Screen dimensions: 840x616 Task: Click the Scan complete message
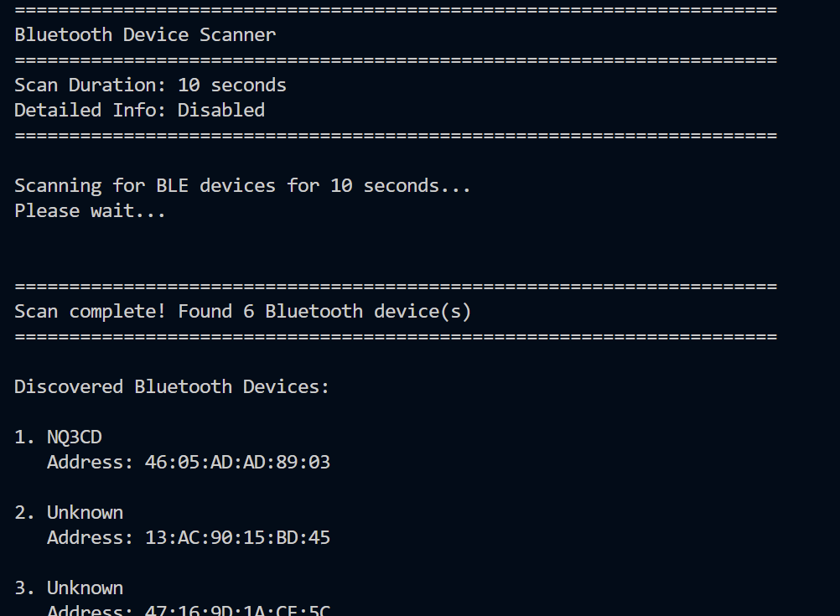click(242, 312)
